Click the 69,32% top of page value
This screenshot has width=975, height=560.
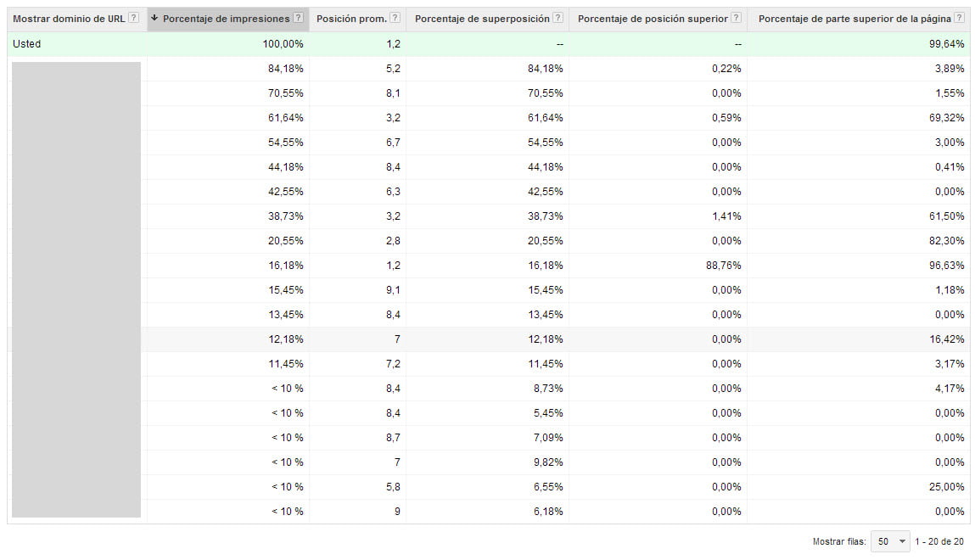tap(947, 118)
